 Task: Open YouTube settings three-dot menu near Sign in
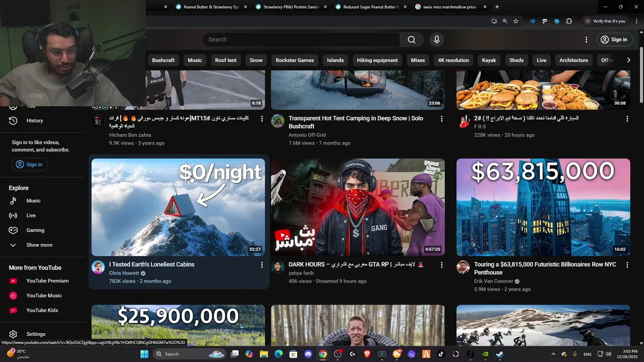[586, 40]
